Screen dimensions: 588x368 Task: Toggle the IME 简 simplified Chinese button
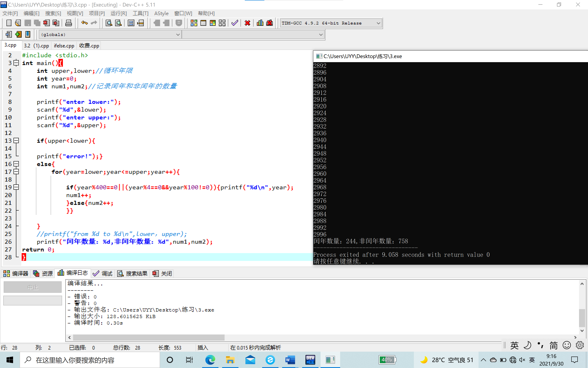(553, 345)
